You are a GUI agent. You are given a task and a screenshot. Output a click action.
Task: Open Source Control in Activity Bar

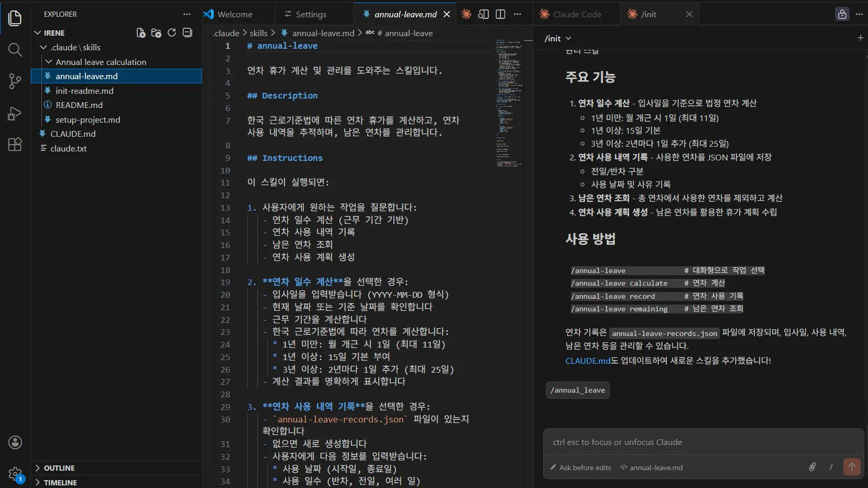[15, 81]
